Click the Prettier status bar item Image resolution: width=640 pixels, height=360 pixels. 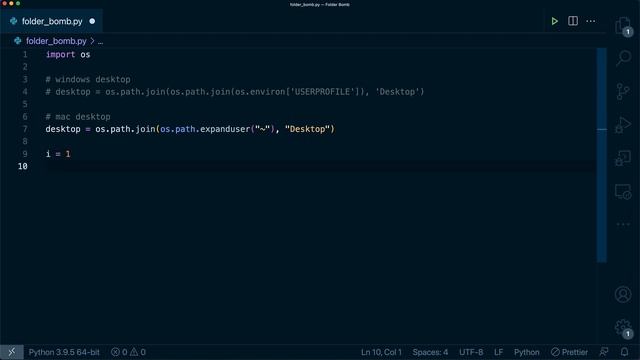click(569, 352)
